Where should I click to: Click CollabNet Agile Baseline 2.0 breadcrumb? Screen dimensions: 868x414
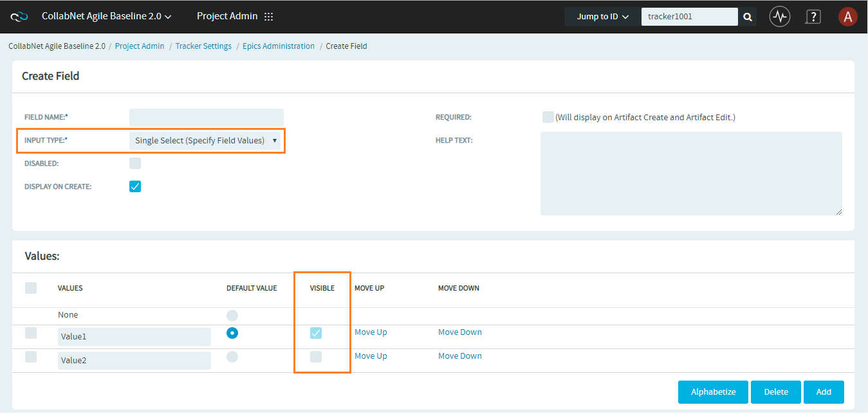pyautogui.click(x=57, y=46)
